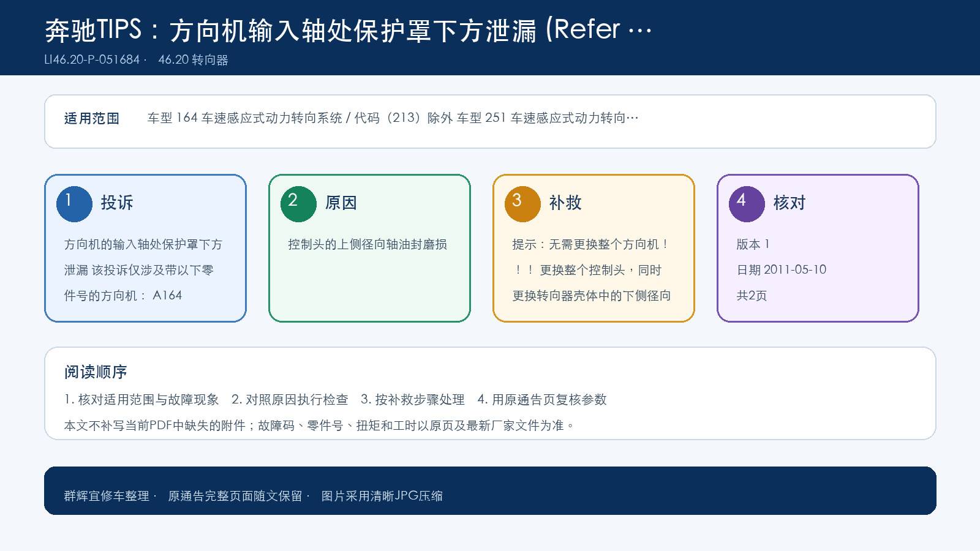Click the 适用范围 label
The width and height of the screenshot is (980, 551).
[x=92, y=119]
